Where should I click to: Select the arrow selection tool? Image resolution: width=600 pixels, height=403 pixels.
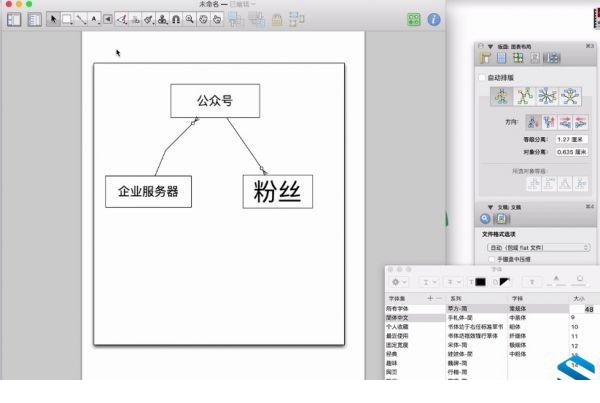coord(54,19)
